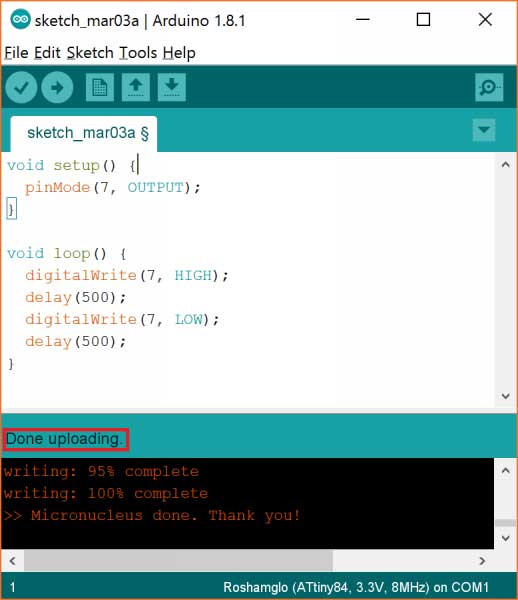This screenshot has height=600, width=518.
Task: Click 'digitalWrite(7, HIGH);' code line
Action: (127, 276)
